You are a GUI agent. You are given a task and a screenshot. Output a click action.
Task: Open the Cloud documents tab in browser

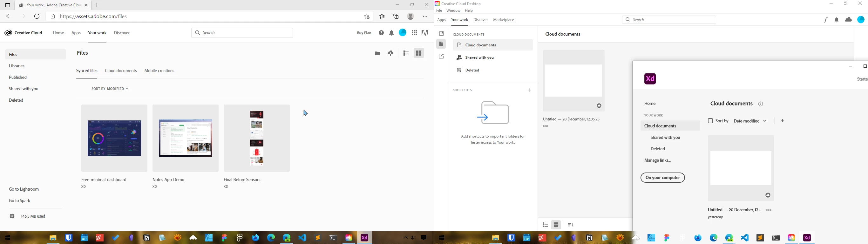(121, 71)
